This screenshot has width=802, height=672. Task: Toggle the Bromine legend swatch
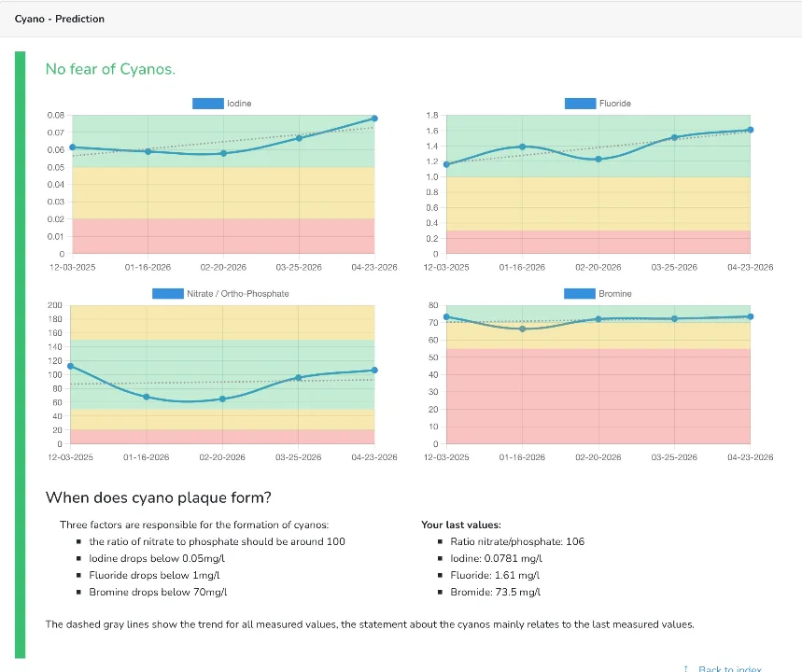coord(580,294)
